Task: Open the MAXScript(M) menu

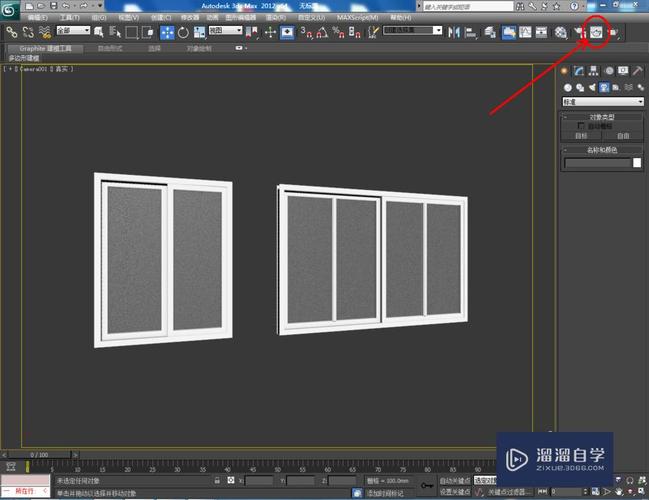Action: [358, 18]
